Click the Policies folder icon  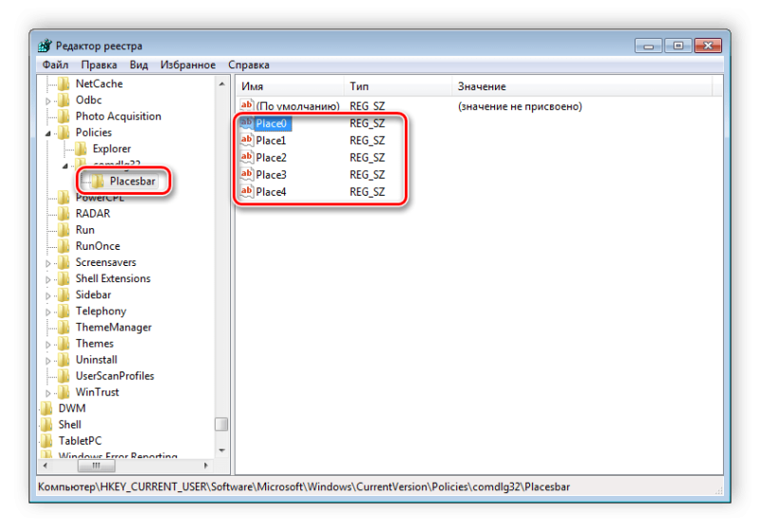coord(64,133)
